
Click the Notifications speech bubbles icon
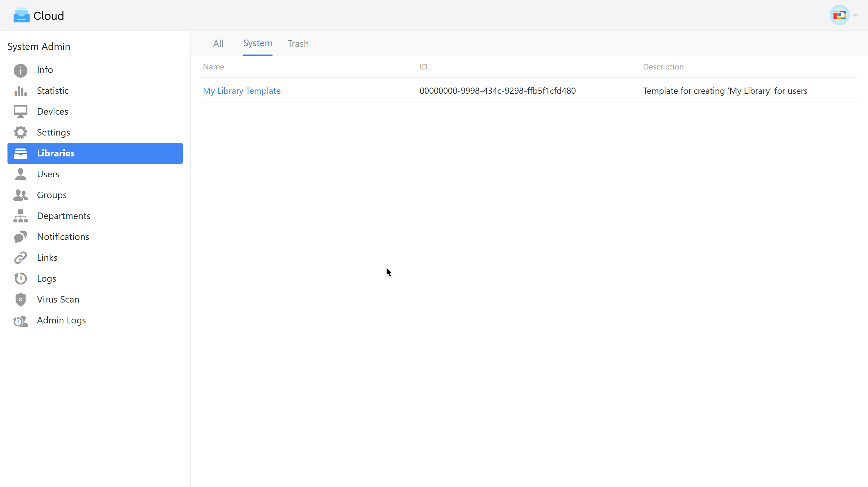click(x=21, y=237)
